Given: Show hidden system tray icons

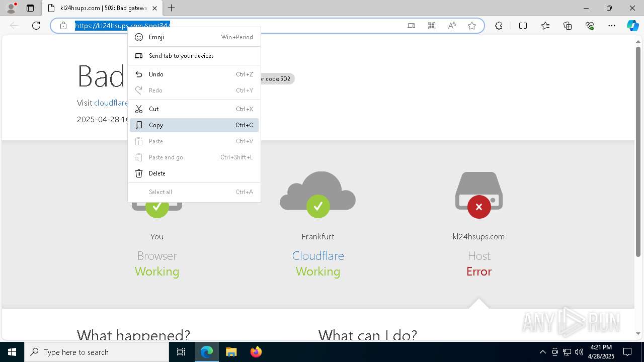Looking at the screenshot, I should click(542, 352).
